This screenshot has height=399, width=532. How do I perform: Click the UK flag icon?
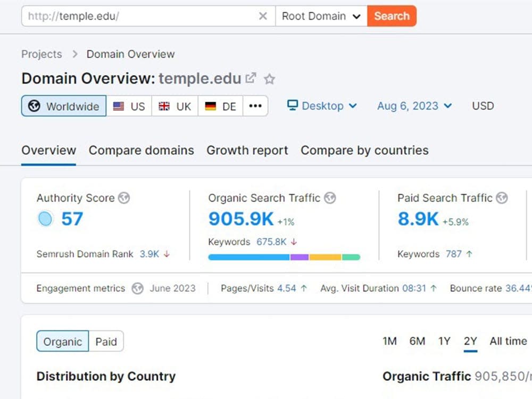pyautogui.click(x=164, y=106)
